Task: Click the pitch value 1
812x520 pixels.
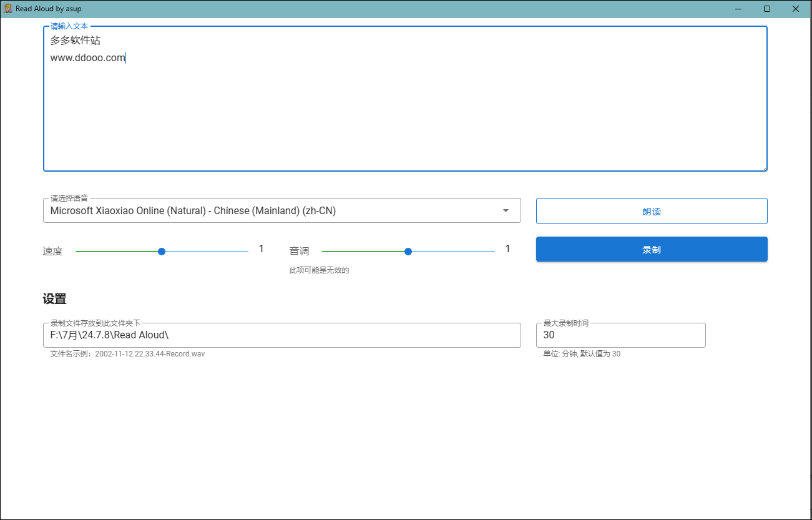Action: coord(508,249)
